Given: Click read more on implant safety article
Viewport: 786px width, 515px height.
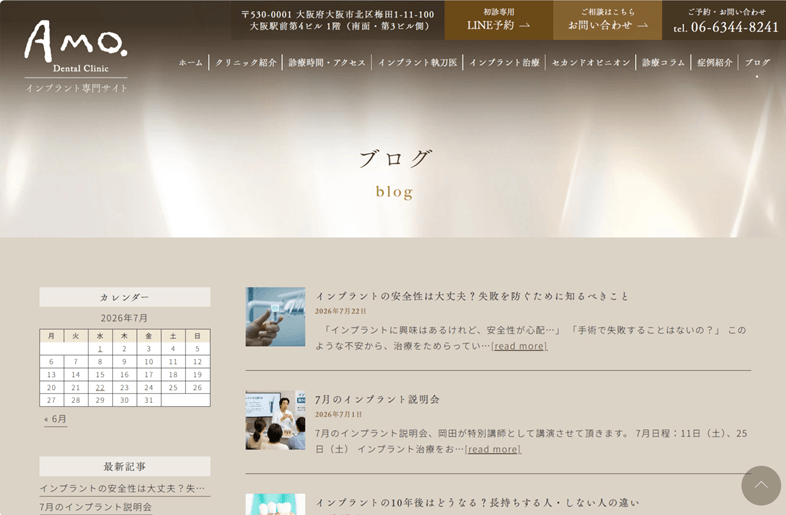Looking at the screenshot, I should point(519,346).
